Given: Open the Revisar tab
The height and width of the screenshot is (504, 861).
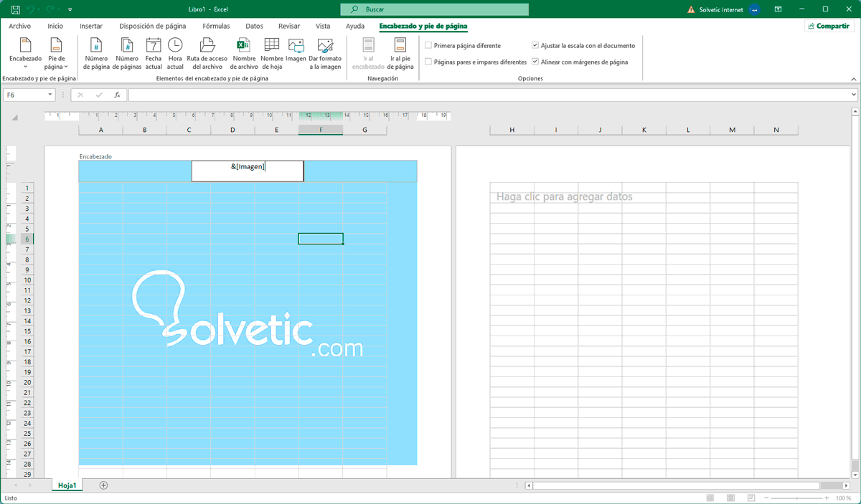Looking at the screenshot, I should (x=289, y=26).
